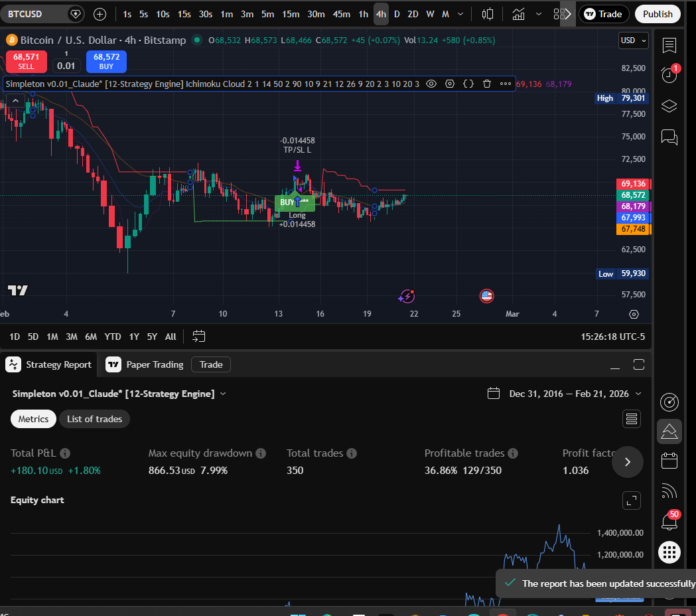
Task: View the strategy source code via curly braces icon
Action: 468,84
